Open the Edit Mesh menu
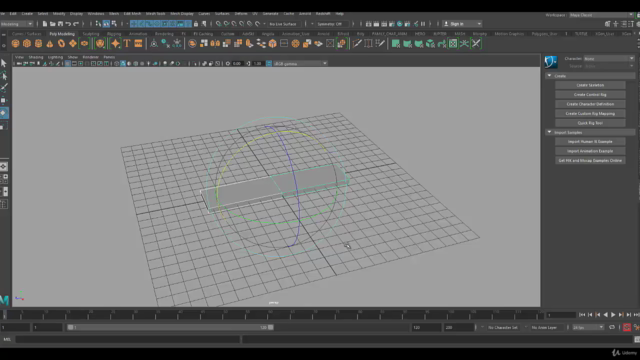Viewport: 640px width, 360px height. pos(132,14)
